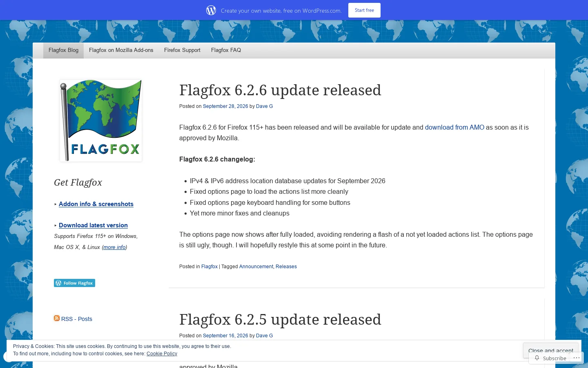Open Flagfox 6.2.6 update released post
This screenshot has width=588, height=368.
pos(280,90)
